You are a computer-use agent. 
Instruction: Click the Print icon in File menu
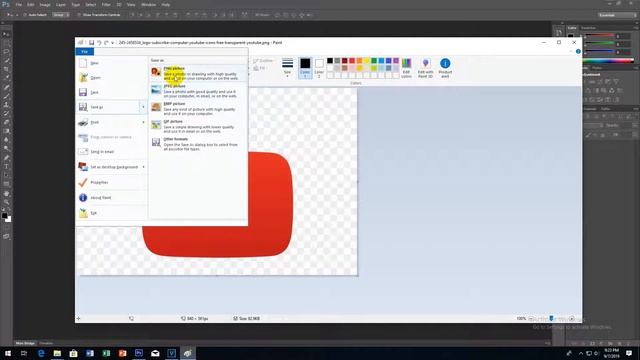83,122
